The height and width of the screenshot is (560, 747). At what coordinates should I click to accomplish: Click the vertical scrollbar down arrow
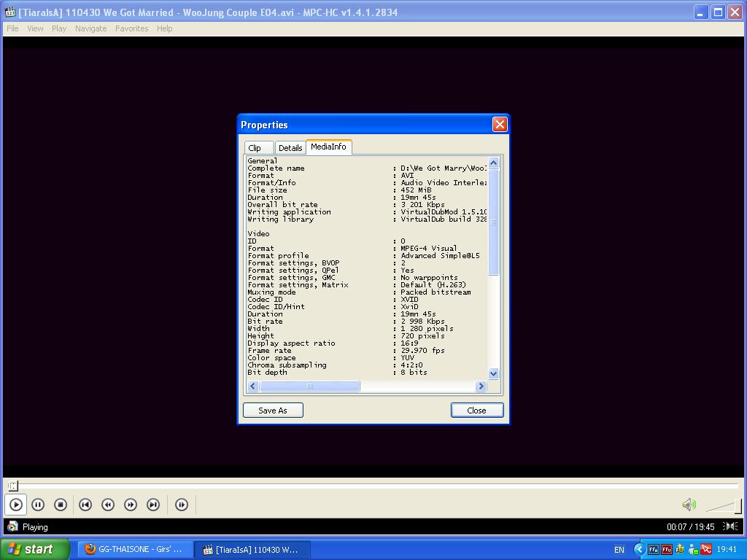[494, 374]
